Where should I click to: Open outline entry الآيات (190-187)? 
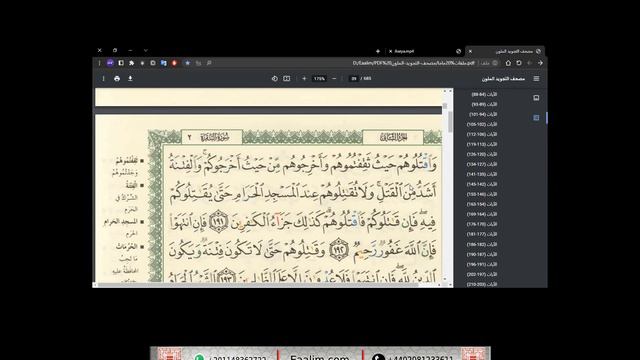pyautogui.click(x=482, y=254)
